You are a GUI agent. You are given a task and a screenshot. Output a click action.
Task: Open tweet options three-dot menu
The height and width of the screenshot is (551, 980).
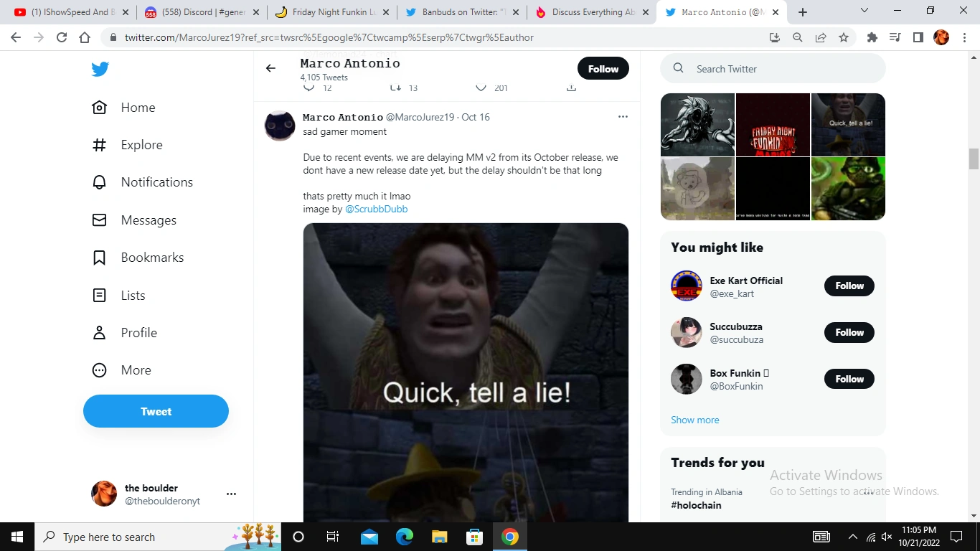623,117
